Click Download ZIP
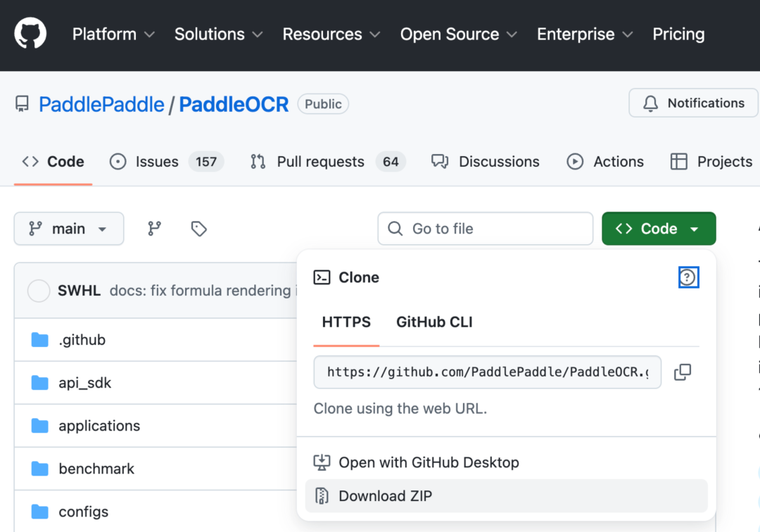The height and width of the screenshot is (532, 760). (x=506, y=495)
